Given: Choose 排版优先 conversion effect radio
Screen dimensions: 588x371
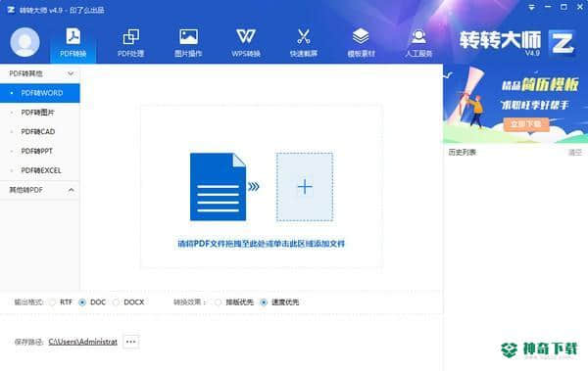Looking at the screenshot, I should (218, 302).
